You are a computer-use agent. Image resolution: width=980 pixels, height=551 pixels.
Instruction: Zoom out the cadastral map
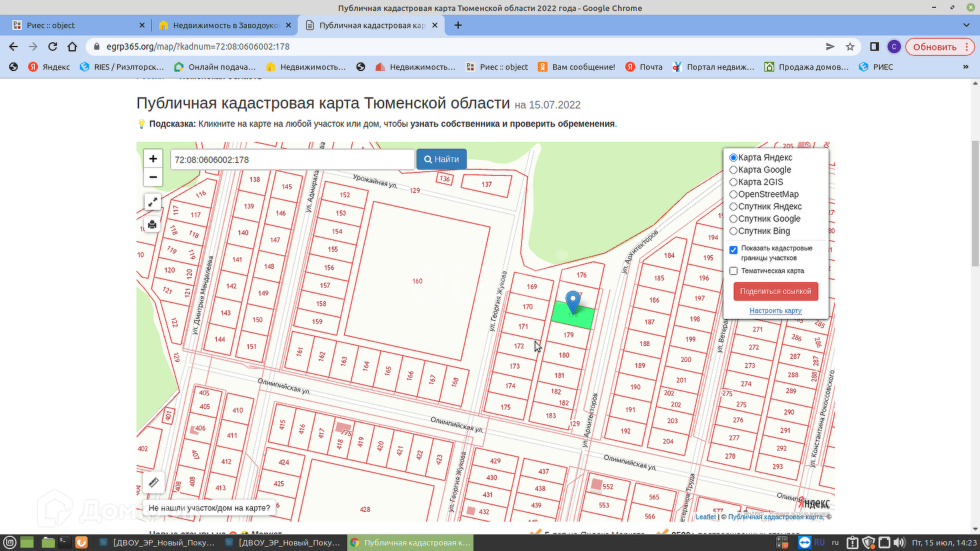pos(153,177)
